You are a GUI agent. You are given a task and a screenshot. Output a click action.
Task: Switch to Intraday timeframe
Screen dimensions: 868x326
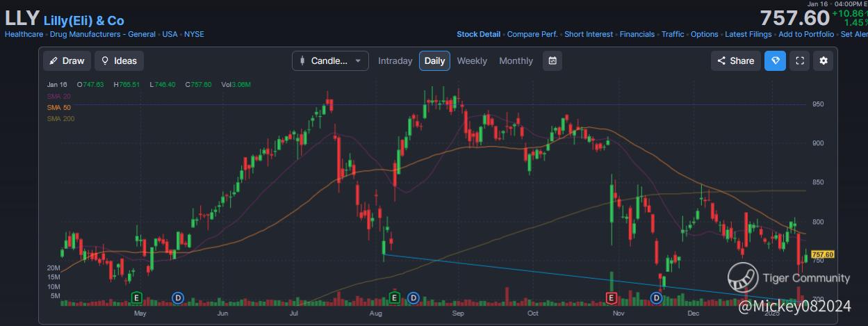(x=395, y=60)
